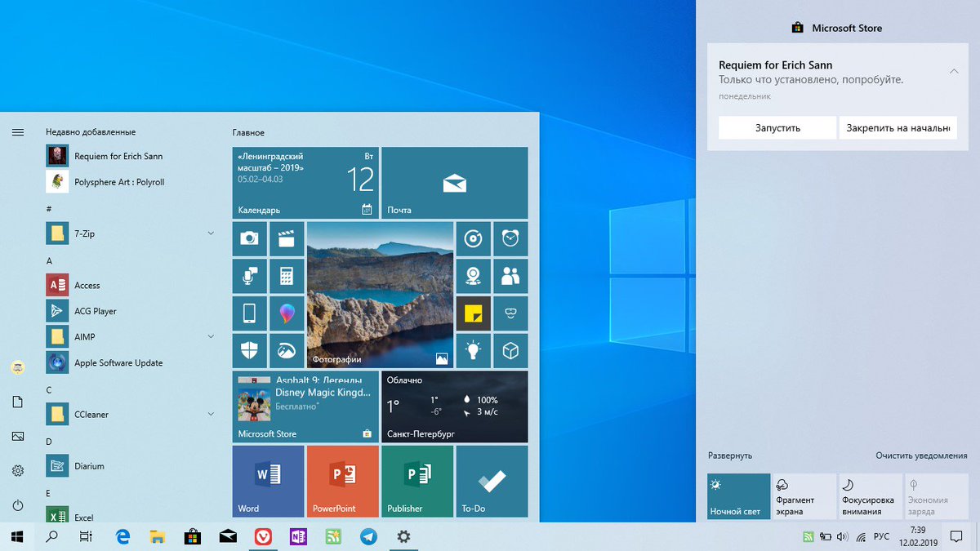This screenshot has width=980, height=551.
Task: Launch the yellow Sticky Notes tile
Action: click(x=473, y=313)
